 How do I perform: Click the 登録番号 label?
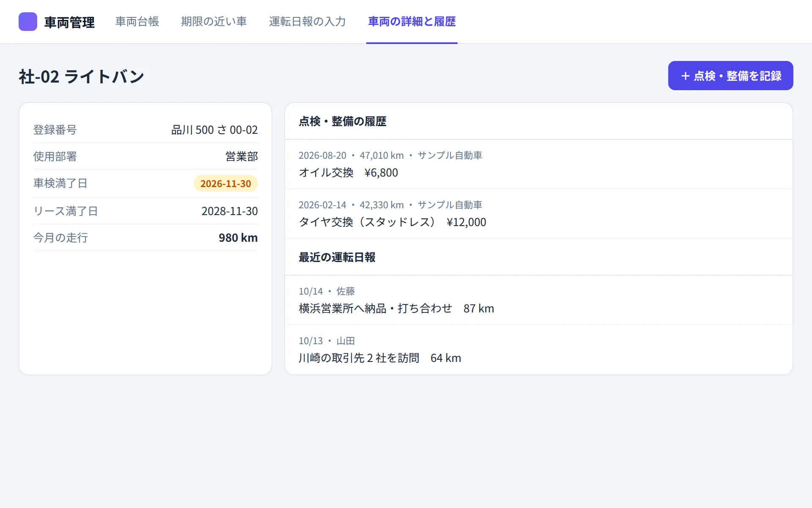[x=55, y=130]
